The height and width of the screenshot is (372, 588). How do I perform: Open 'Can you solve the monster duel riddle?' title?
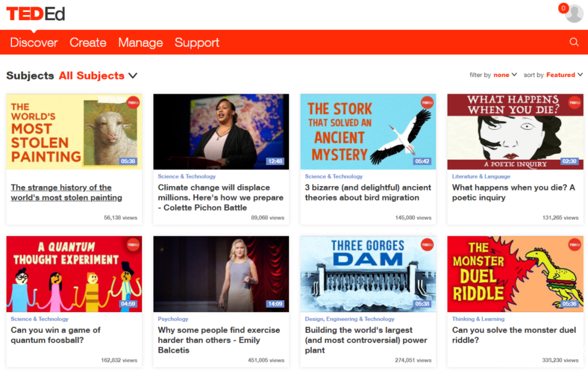(x=514, y=335)
